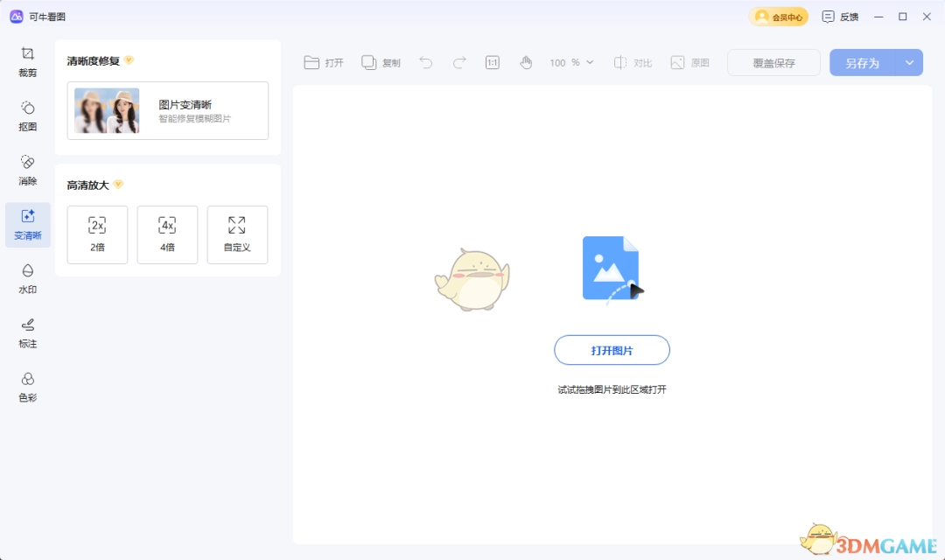
Task: Open the 抠图 (cutout) tool
Action: [27, 116]
